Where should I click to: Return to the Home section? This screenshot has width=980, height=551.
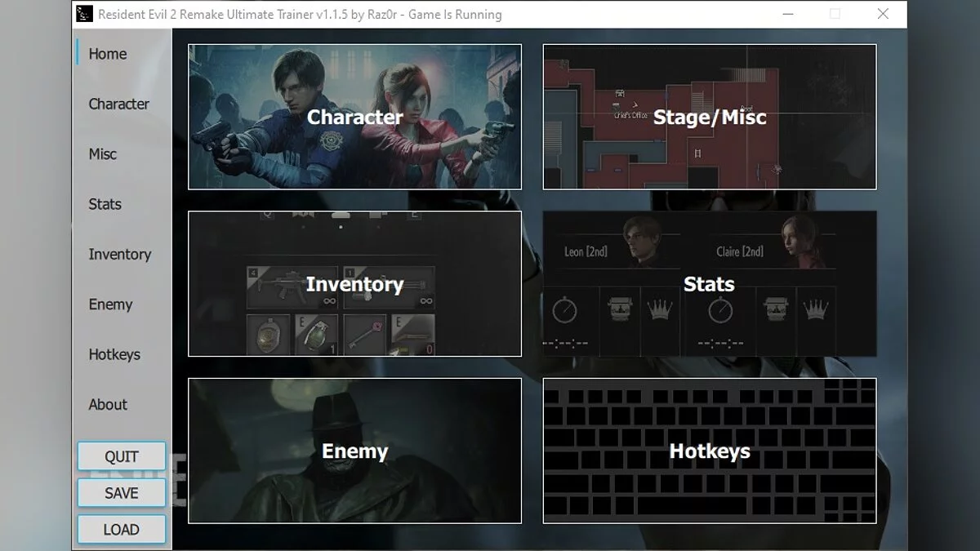107,53
